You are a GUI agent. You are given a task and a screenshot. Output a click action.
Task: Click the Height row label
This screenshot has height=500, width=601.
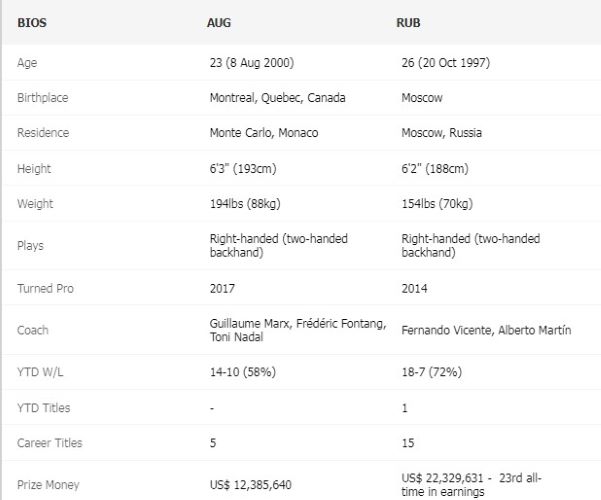(x=34, y=169)
